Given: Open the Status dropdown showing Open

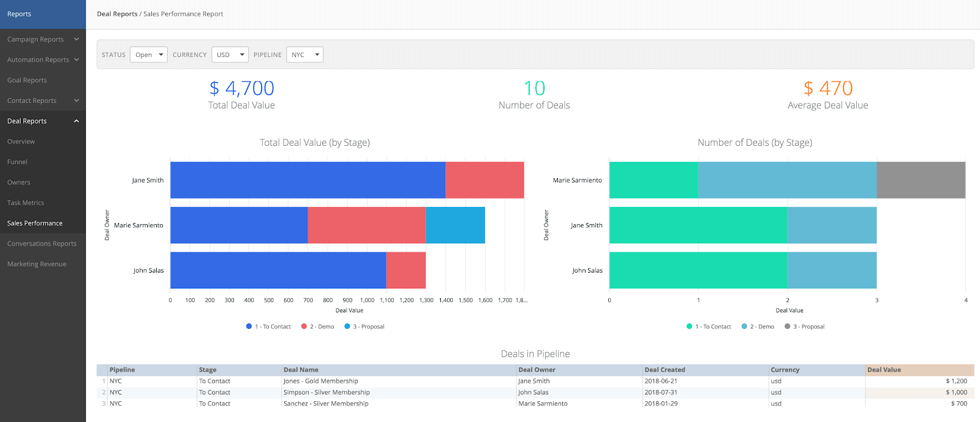Looking at the screenshot, I should tap(149, 55).
